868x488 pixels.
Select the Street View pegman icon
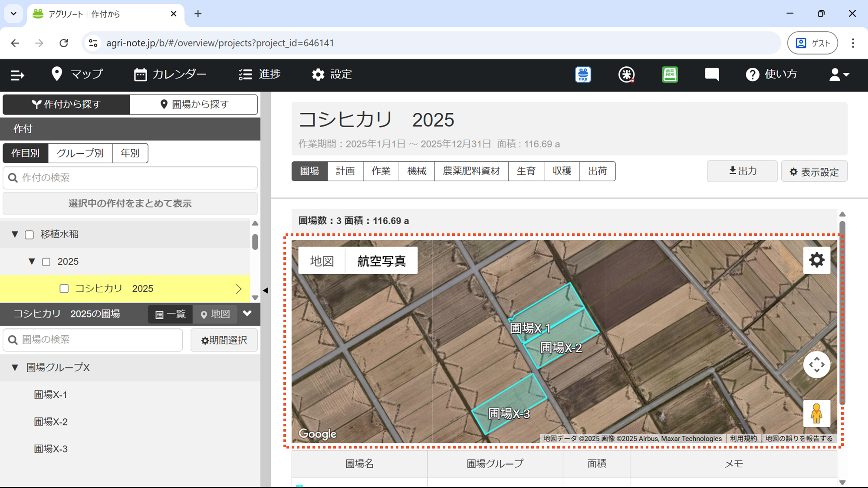click(x=816, y=413)
